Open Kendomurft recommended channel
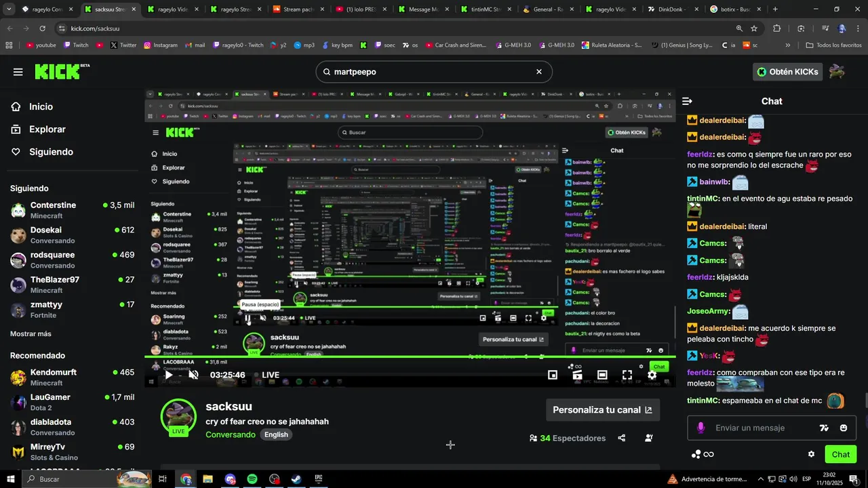 pyautogui.click(x=73, y=378)
